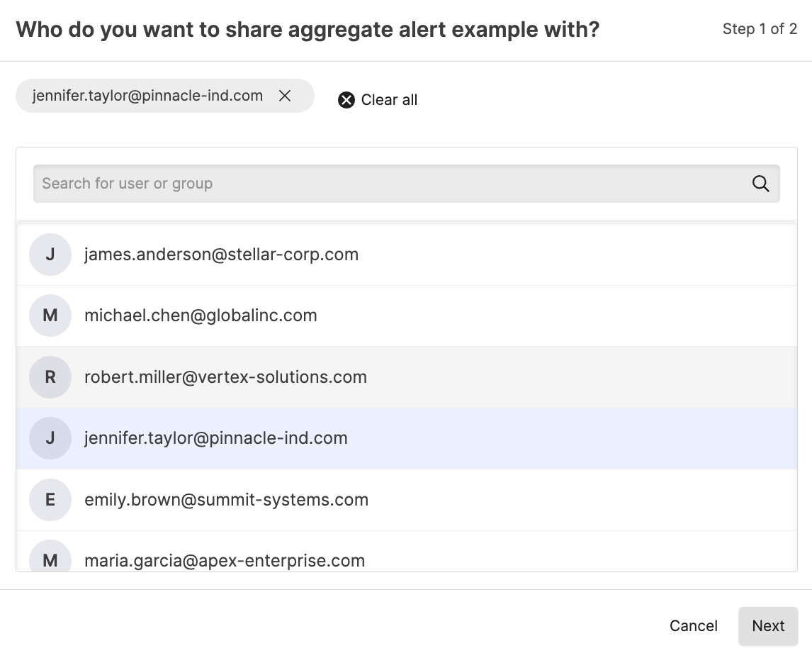The width and height of the screenshot is (812, 658).
Task: Click the Clear all circled-X icon
Action: [x=346, y=100]
